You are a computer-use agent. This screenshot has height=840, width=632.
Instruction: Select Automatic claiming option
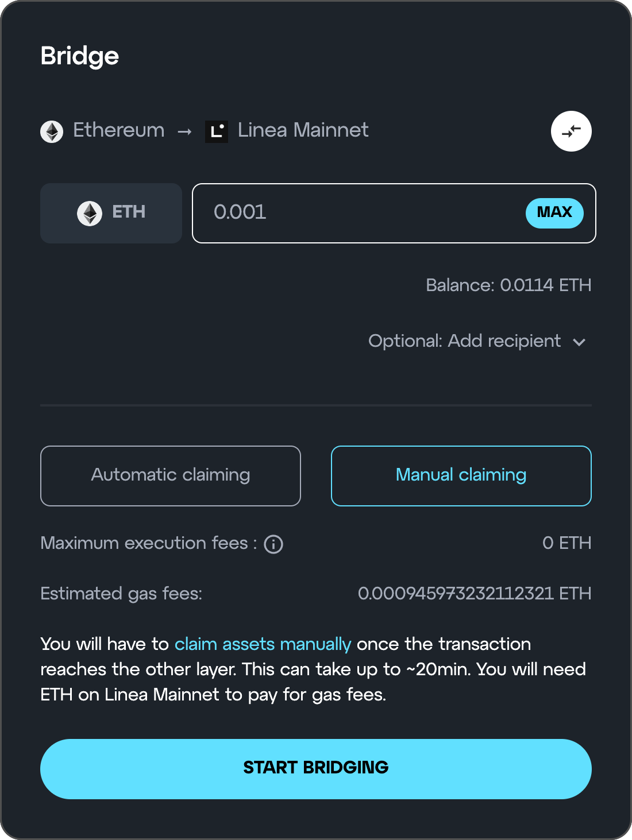click(171, 476)
